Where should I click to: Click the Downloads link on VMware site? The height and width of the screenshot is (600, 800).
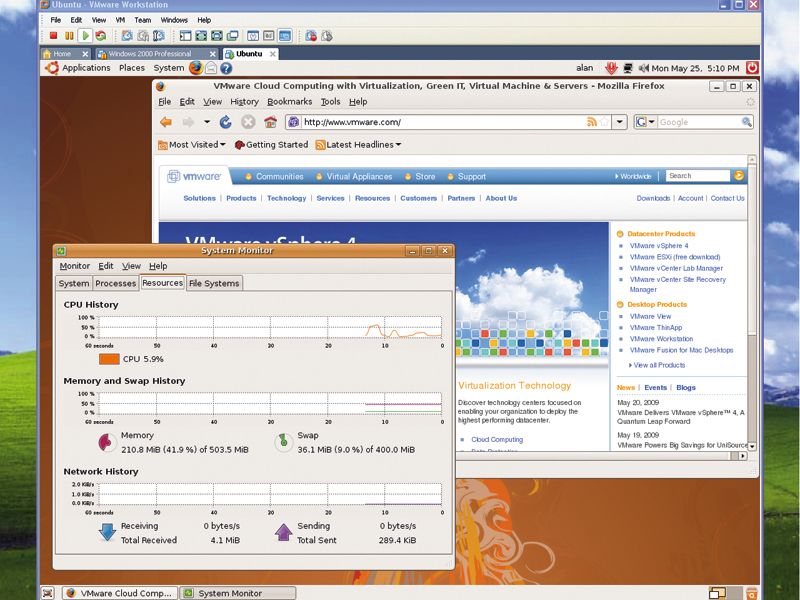(653, 198)
